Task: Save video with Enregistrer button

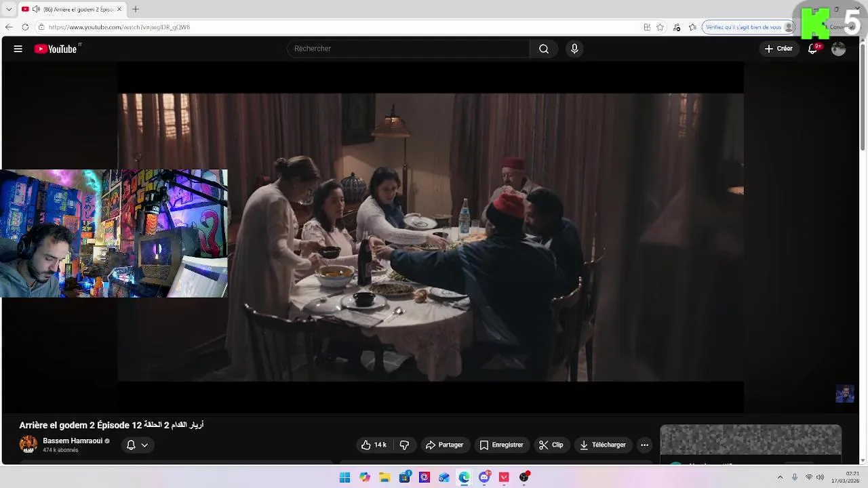Action: (501, 445)
